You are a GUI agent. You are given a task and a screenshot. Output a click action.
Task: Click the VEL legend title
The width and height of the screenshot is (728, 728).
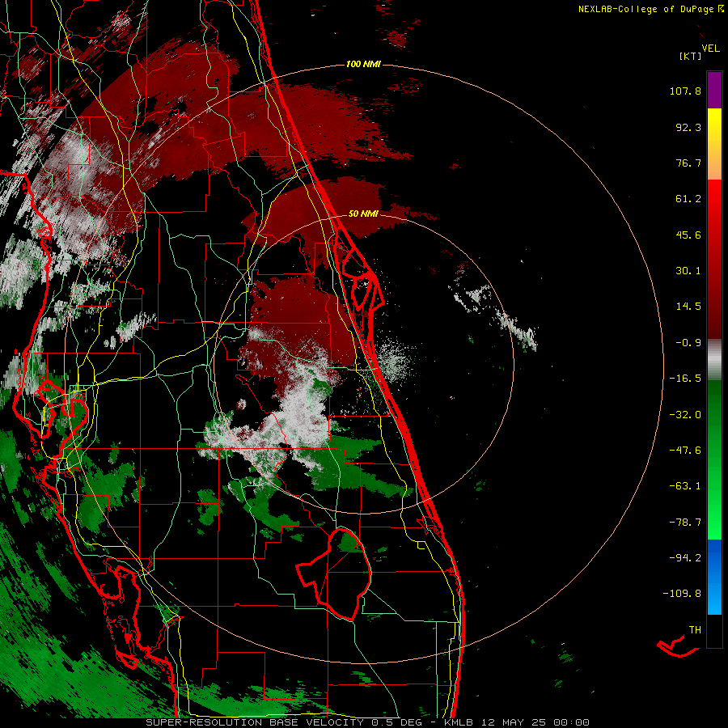coord(710,49)
